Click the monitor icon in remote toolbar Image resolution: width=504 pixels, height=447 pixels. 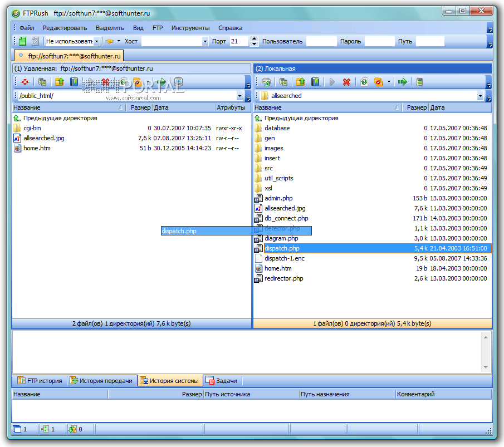coord(178,82)
